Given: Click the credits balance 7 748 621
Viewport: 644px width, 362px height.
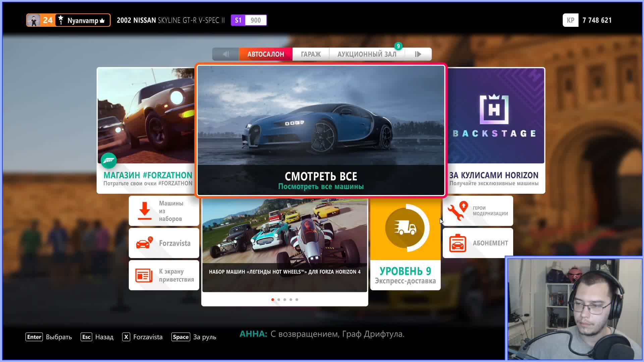Looking at the screenshot, I should (597, 20).
